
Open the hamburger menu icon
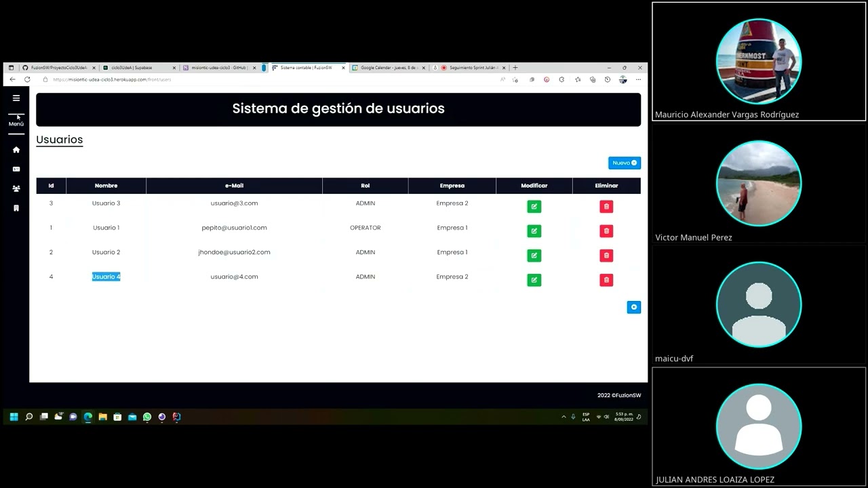point(16,98)
